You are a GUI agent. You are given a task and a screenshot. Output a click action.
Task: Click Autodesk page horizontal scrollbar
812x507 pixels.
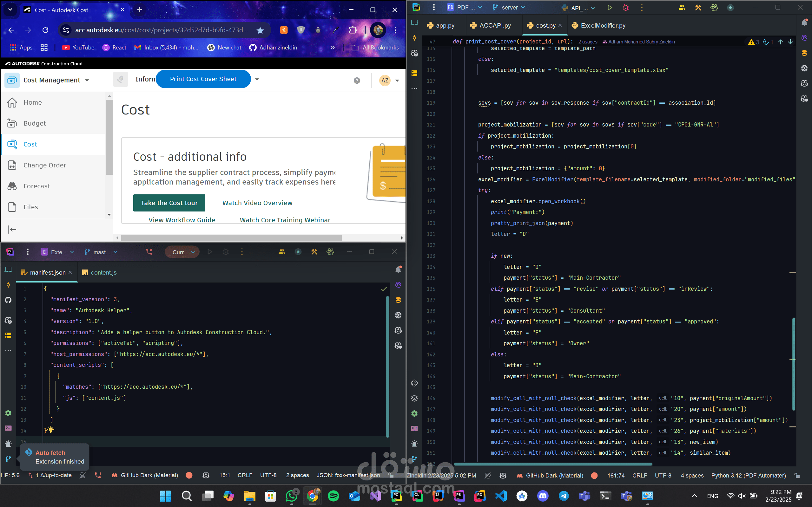[x=231, y=238]
